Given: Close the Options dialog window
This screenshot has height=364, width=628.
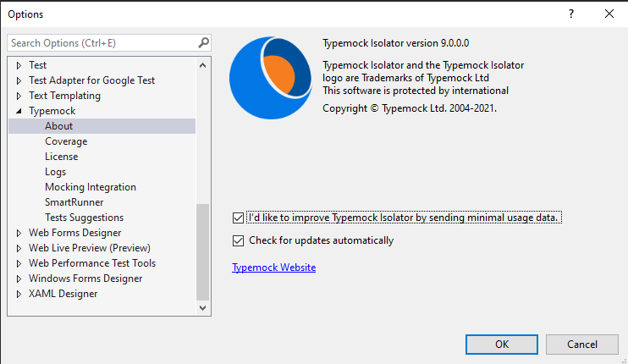Looking at the screenshot, I should (x=609, y=14).
